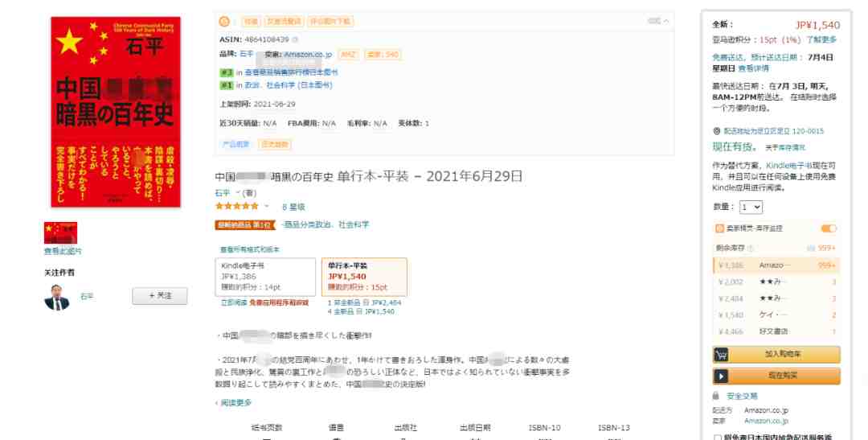Toggle the inventory monitoring switch

829,228
